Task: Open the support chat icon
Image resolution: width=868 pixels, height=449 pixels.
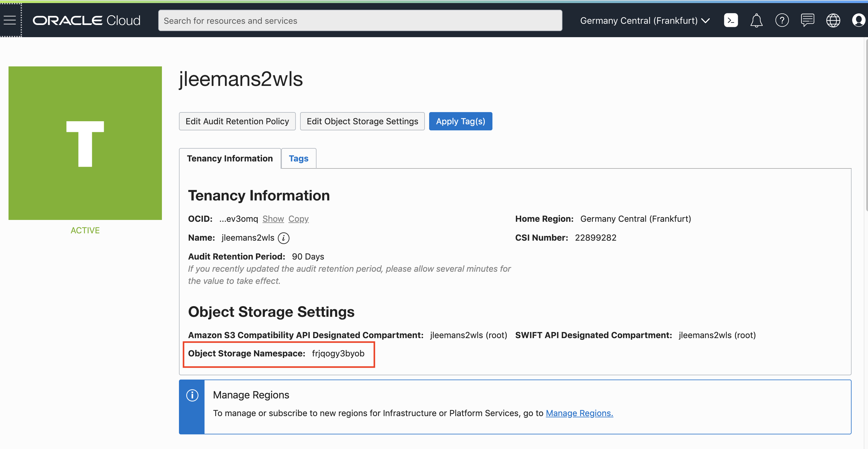Action: pyautogui.click(x=807, y=21)
